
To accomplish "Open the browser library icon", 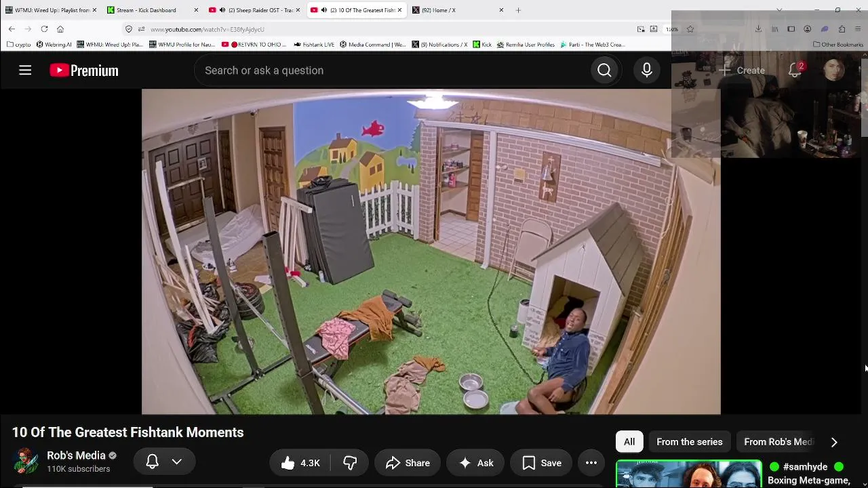I will click(x=774, y=29).
